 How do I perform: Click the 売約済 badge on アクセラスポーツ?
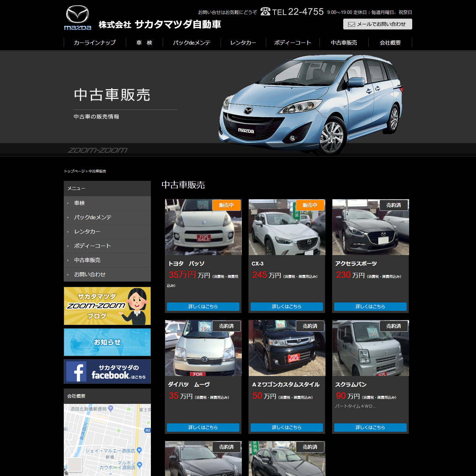(394, 205)
